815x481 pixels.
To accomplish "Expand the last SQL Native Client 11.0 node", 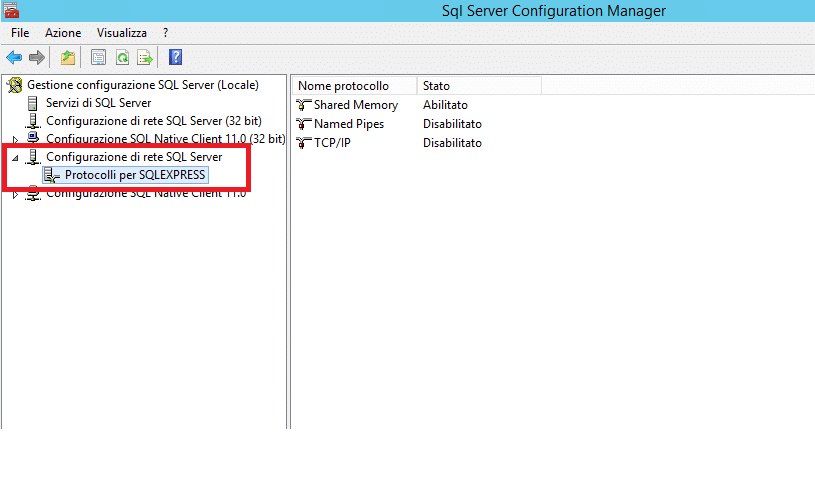I will tap(15, 194).
